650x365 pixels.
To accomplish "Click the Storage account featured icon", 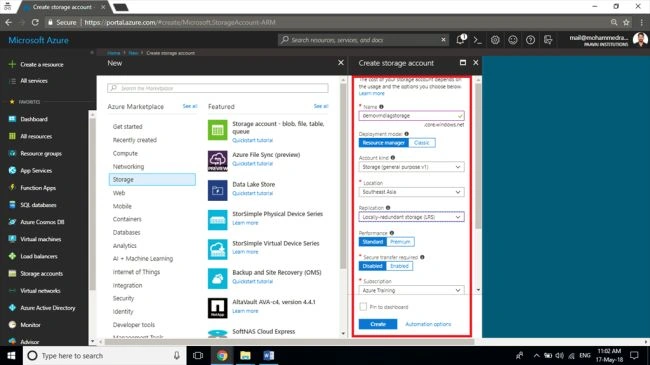I will pos(218,130).
